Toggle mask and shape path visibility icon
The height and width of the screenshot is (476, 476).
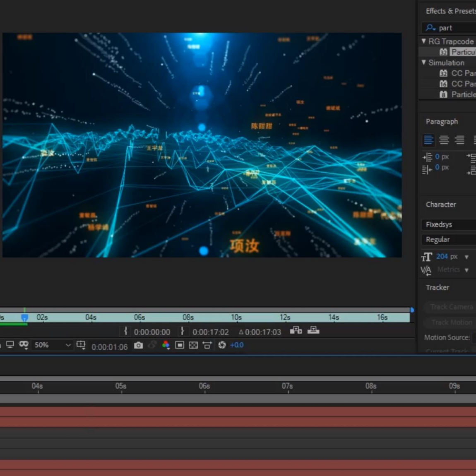coord(24,345)
